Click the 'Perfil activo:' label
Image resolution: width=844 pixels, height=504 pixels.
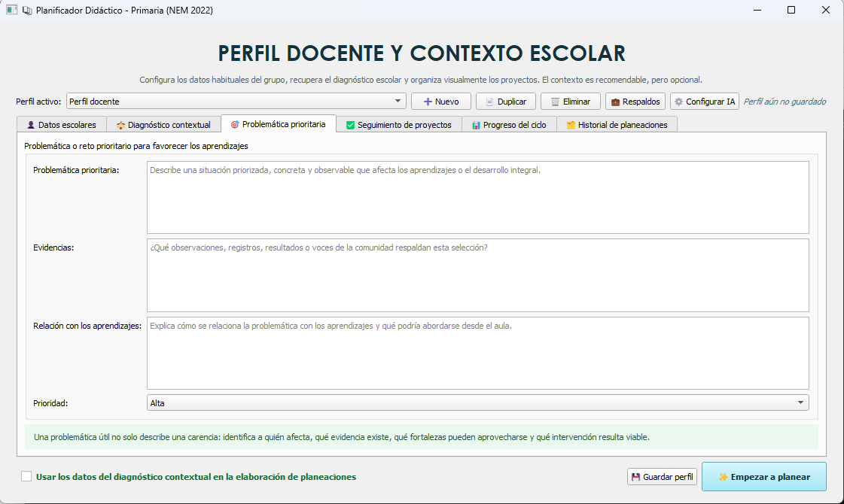[x=38, y=101]
